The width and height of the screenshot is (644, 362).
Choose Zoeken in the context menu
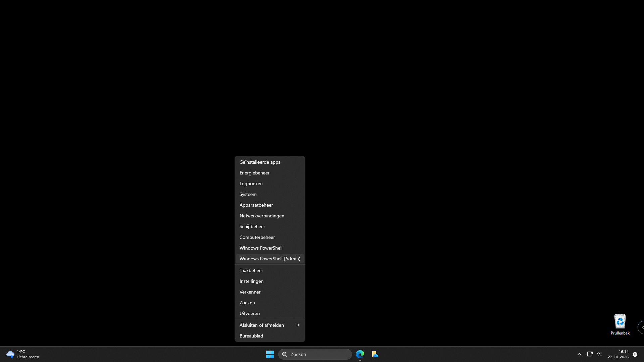coord(270,303)
